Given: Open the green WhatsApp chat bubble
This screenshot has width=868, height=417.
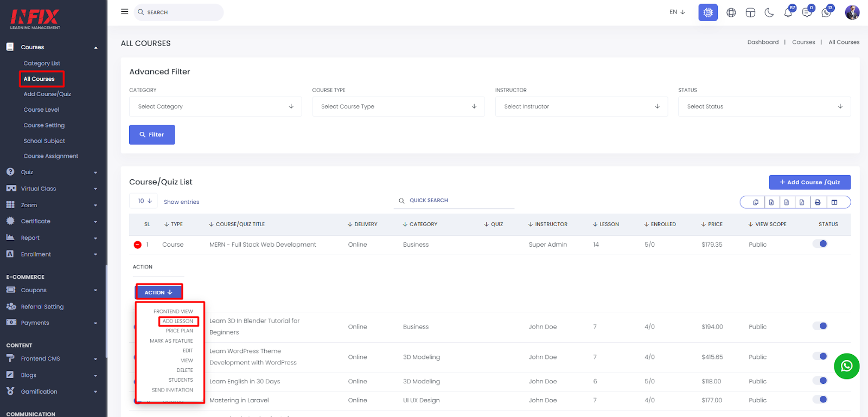Looking at the screenshot, I should pos(847,366).
